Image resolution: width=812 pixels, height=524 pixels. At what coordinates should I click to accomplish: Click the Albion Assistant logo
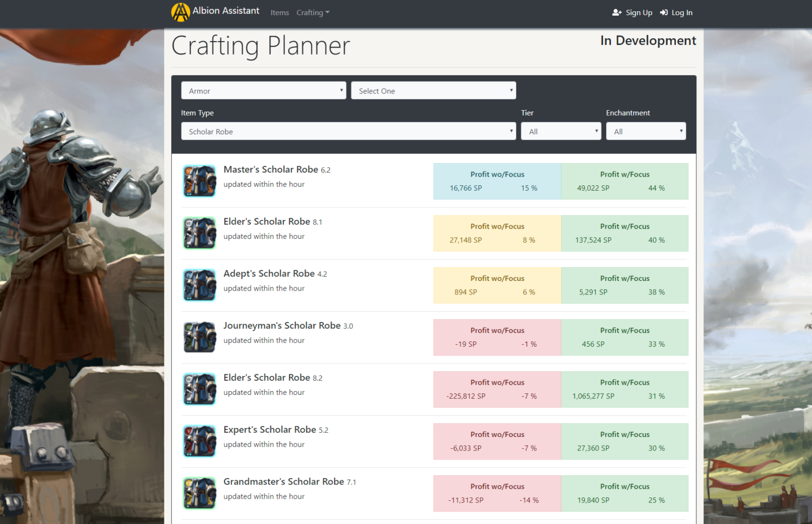[x=180, y=11]
